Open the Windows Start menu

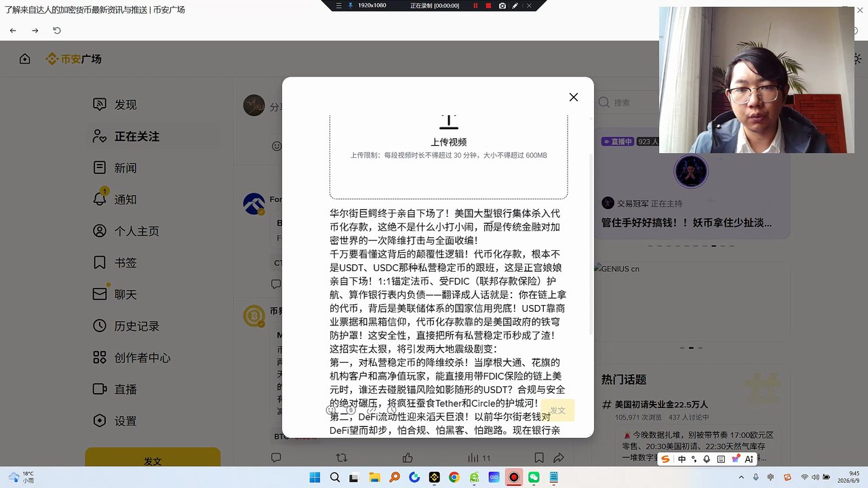pyautogui.click(x=315, y=477)
